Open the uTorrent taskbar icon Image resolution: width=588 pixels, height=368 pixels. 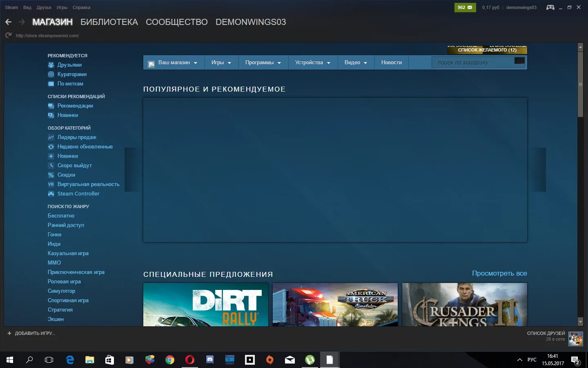310,360
